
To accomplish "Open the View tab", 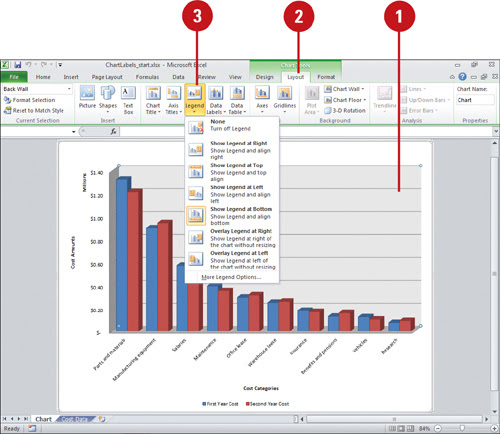I will pos(235,77).
